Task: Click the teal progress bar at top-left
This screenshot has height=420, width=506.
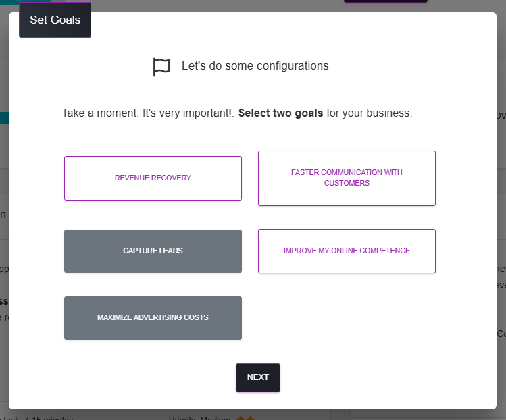Action: pos(25,1)
